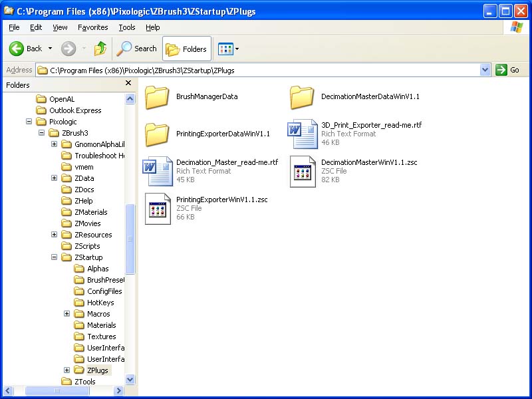Click the folder tree scroll-up arrow
This screenshot has width=532, height=399.
tap(130, 98)
